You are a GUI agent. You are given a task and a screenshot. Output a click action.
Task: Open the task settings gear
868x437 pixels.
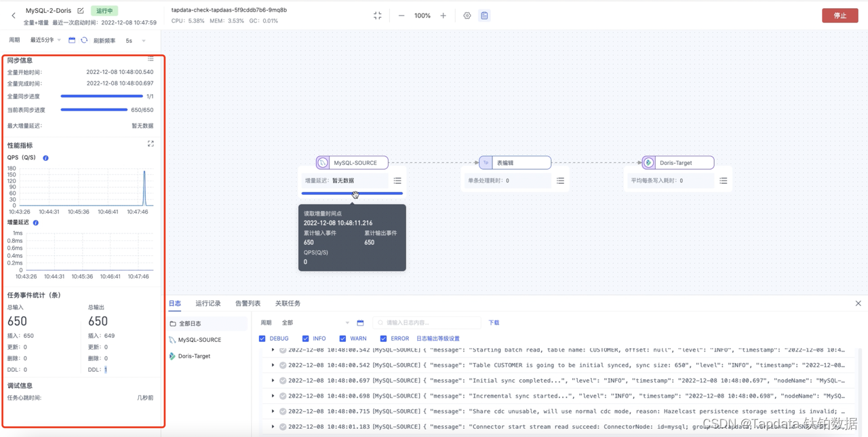click(467, 16)
